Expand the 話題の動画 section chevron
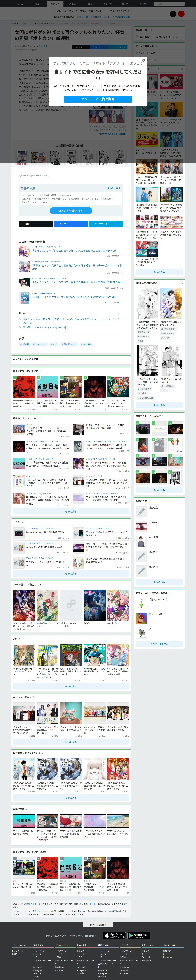The height and width of the screenshot is (980, 196). pyautogui.click(x=27, y=808)
